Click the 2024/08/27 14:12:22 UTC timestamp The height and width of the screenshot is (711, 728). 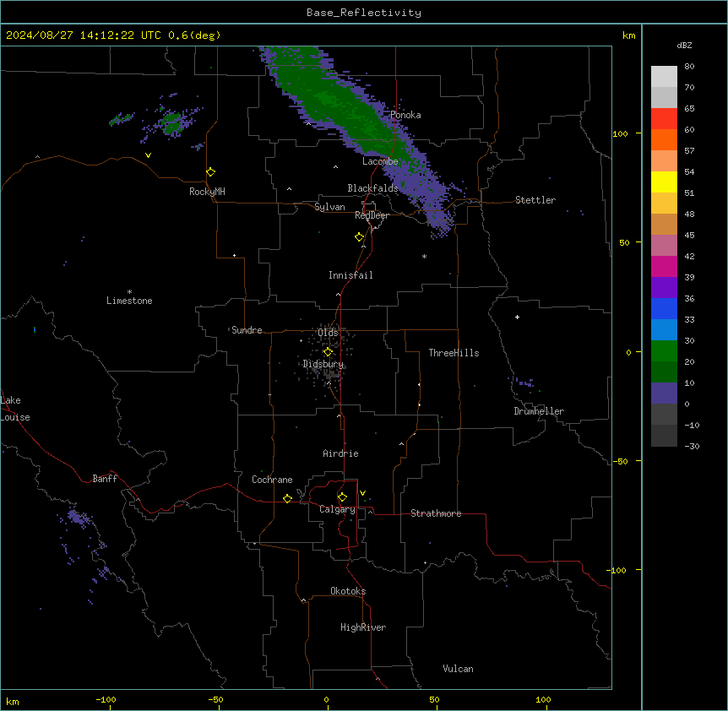tap(84, 35)
